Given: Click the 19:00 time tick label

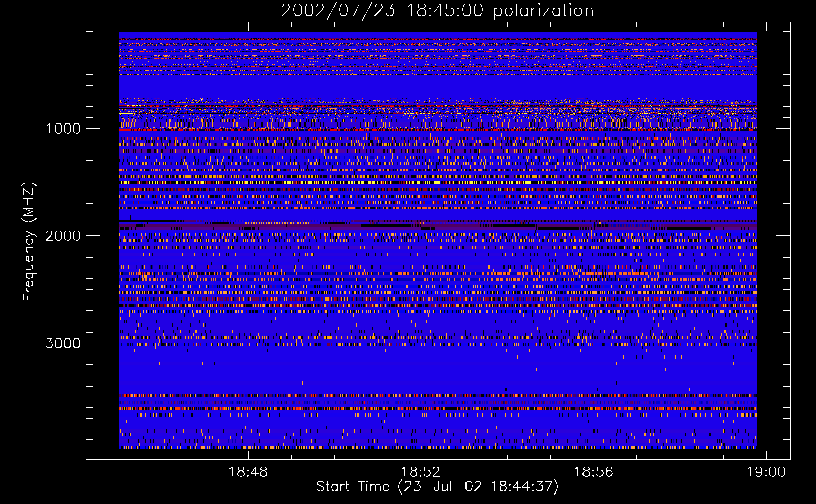Looking at the screenshot, I should tap(766, 472).
